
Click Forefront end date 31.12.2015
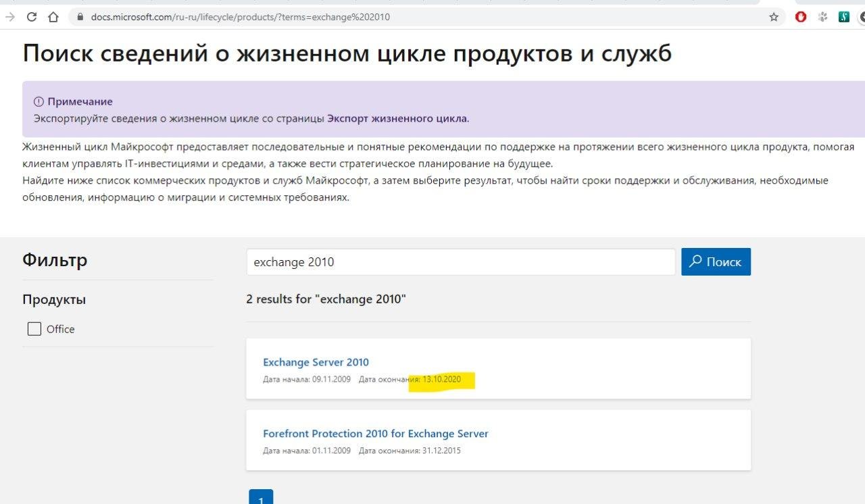442,451
